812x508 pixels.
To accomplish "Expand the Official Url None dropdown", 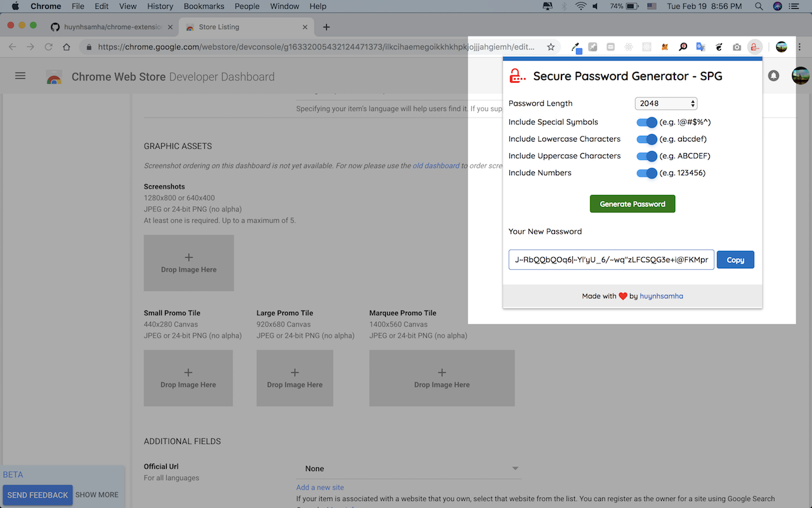I will tap(409, 469).
